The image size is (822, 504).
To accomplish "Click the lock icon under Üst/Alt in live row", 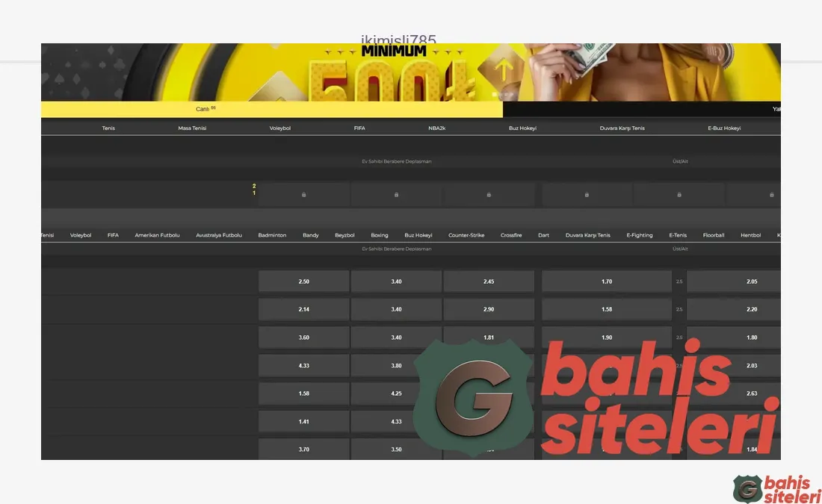I will 587,194.
